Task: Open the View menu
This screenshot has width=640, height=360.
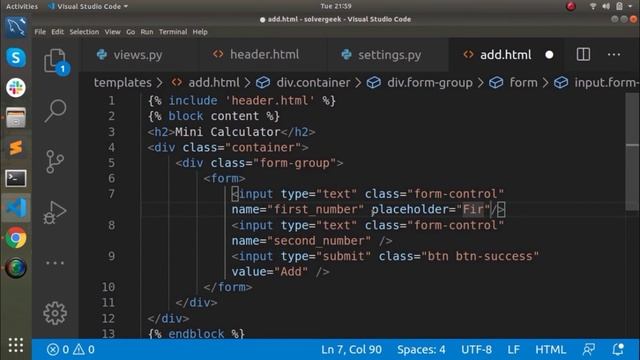Action: [112, 32]
